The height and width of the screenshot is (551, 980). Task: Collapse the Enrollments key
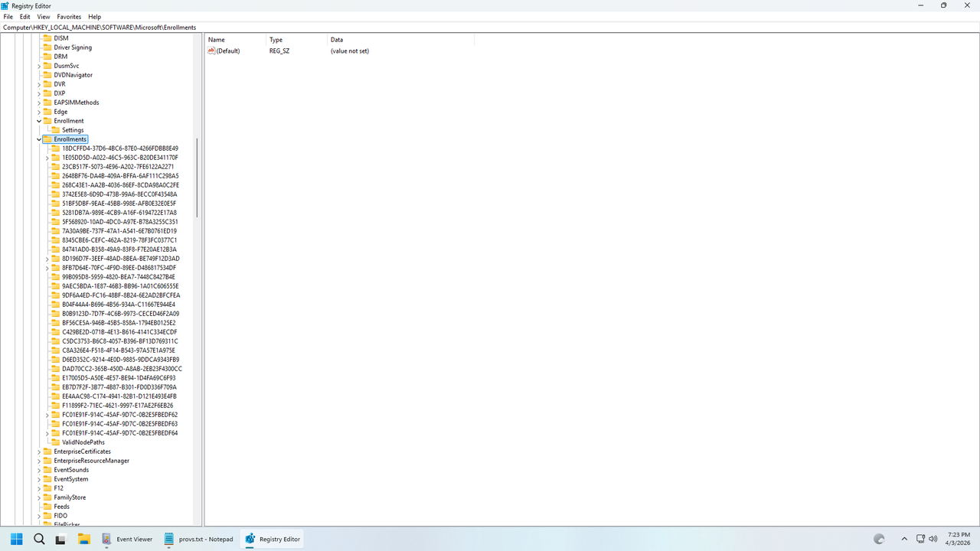(39, 139)
